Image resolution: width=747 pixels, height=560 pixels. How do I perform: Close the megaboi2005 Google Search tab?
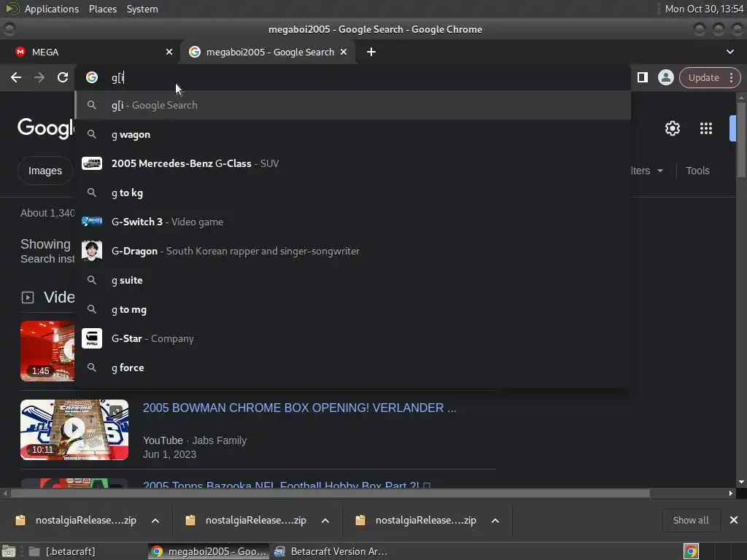[x=344, y=52]
